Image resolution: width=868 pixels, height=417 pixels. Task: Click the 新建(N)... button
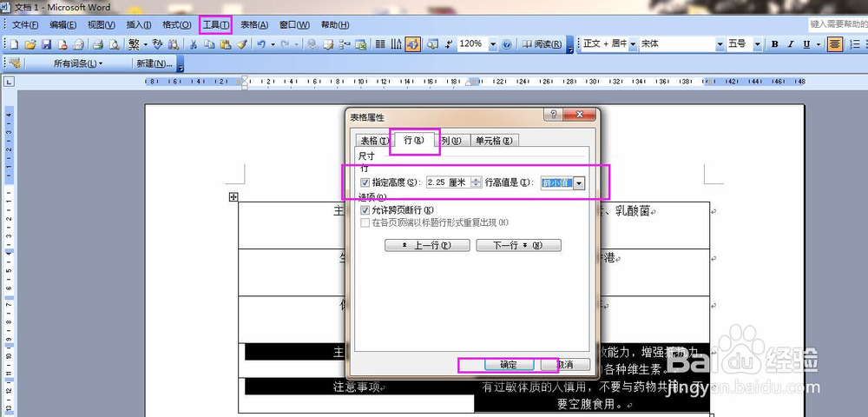(155, 63)
